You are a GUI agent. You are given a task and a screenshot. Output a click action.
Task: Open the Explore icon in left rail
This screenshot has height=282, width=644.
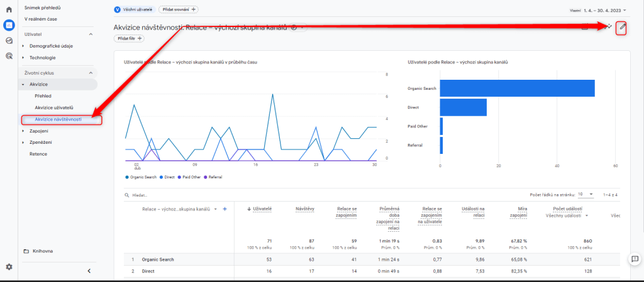click(x=9, y=40)
